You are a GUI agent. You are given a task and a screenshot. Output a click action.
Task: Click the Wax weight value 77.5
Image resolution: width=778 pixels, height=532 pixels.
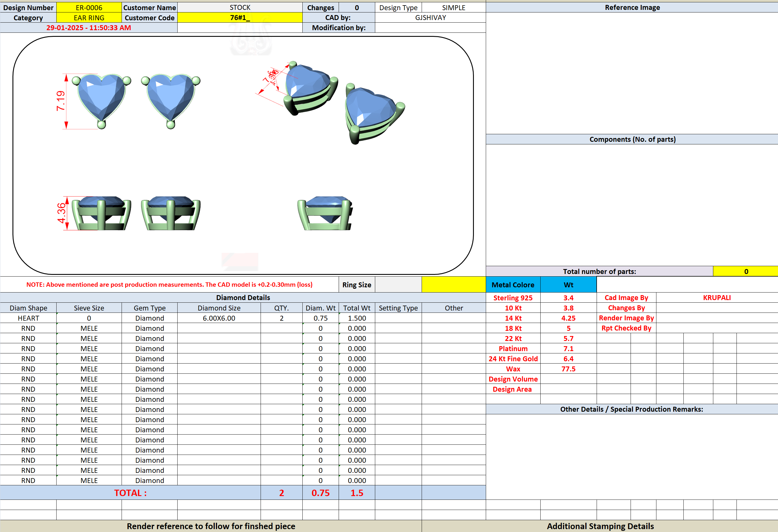point(568,369)
